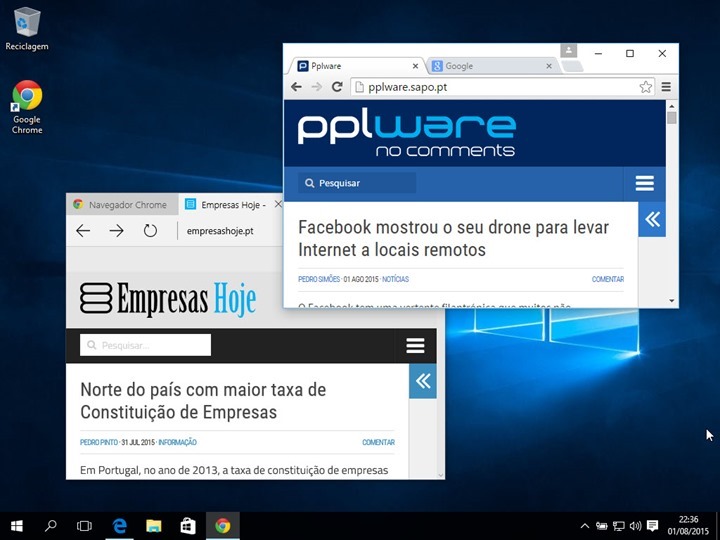Open the battery status tray icon
The width and height of the screenshot is (720, 540).
pyautogui.click(x=602, y=526)
